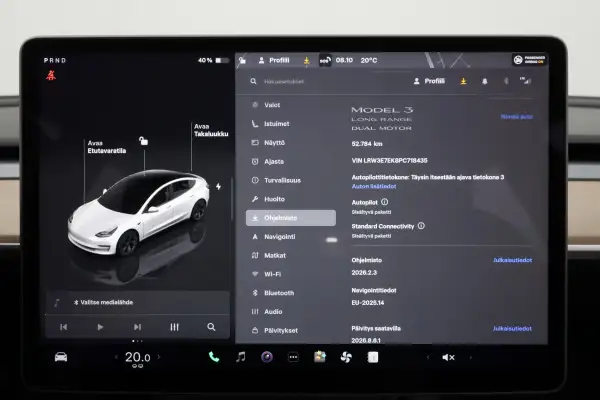Play the media
The image size is (600, 400).
pos(100,327)
